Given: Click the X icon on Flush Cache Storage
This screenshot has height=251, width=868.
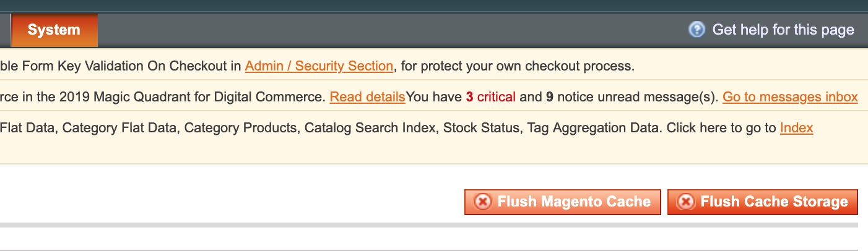Looking at the screenshot, I should [x=685, y=202].
